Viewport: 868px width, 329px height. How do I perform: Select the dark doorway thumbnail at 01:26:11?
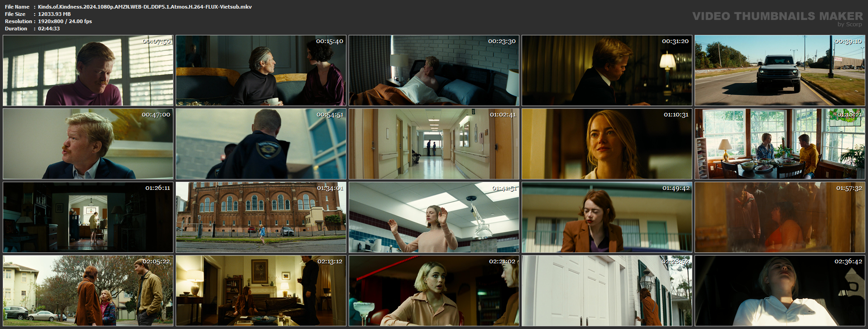88,217
